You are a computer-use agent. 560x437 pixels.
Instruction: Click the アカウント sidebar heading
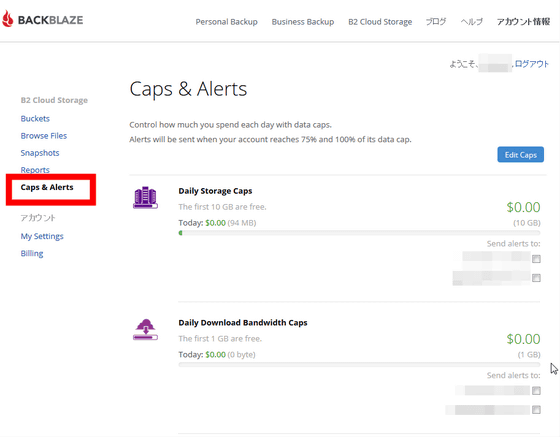pos(38,217)
